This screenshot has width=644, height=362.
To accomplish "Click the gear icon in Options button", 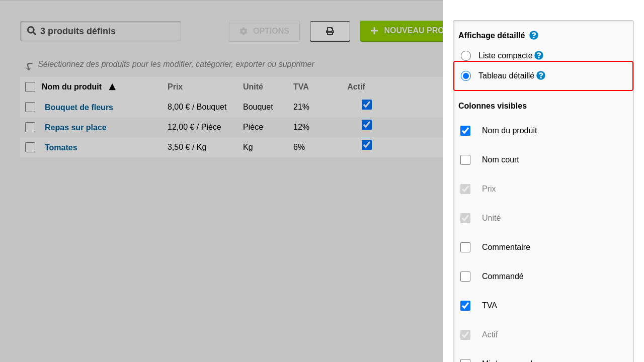I will pyautogui.click(x=244, y=31).
